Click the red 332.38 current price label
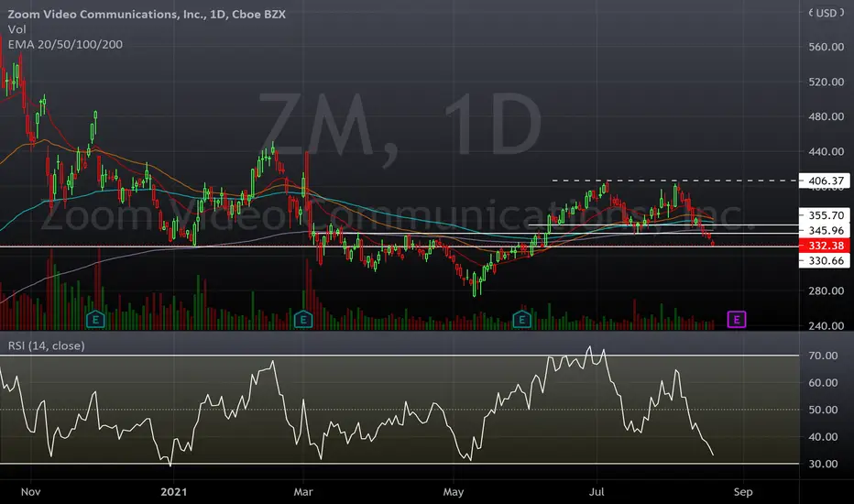854x504 pixels. 824,246
